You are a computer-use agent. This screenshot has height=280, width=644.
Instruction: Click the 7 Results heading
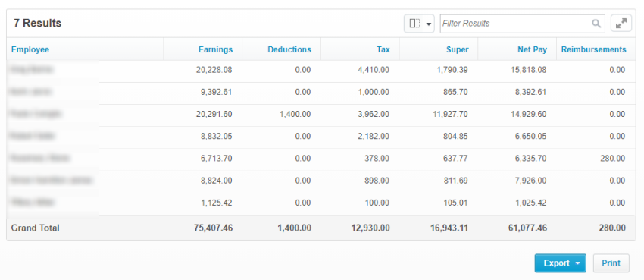pyautogui.click(x=37, y=24)
